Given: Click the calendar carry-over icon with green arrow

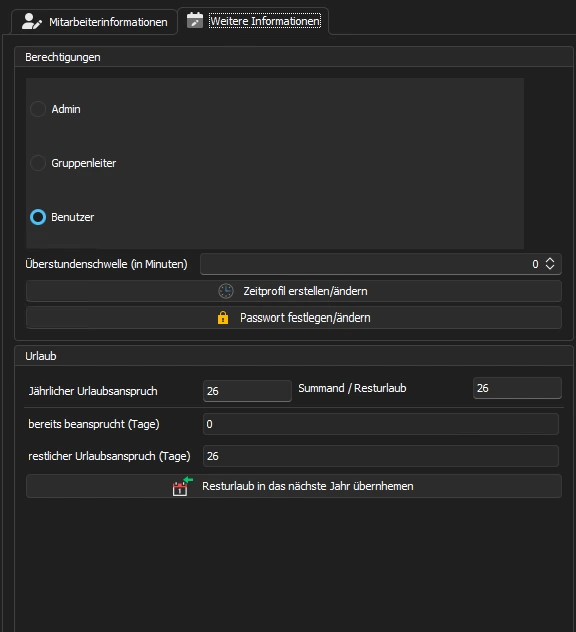Looking at the screenshot, I should pyautogui.click(x=183, y=486).
